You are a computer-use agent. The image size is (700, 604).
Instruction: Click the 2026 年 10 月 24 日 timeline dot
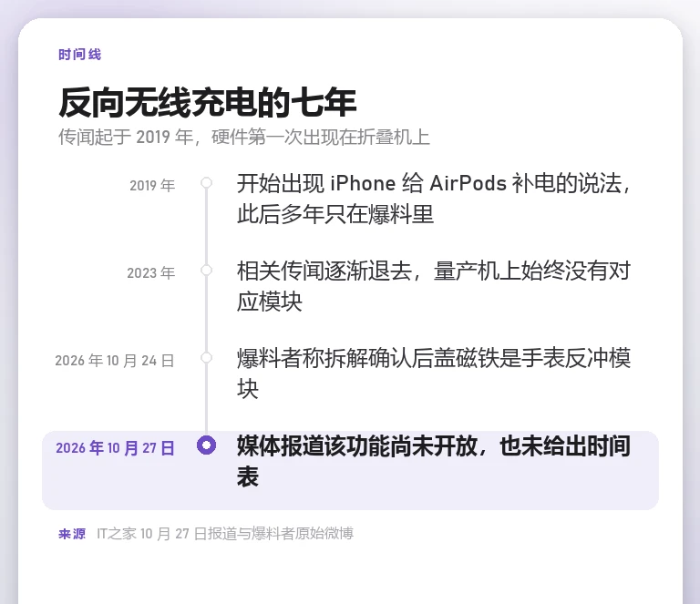pos(206,358)
